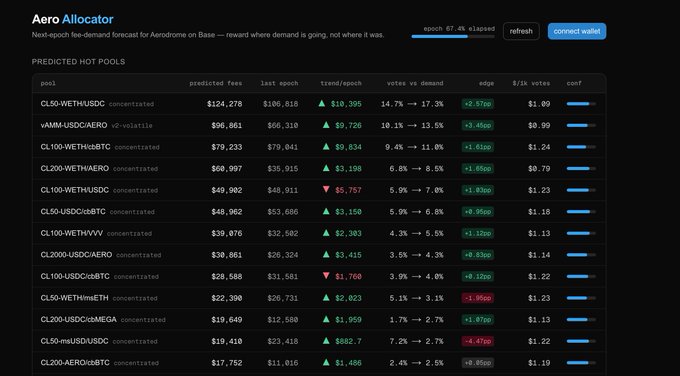Viewport: 680px width, 376px height.
Task: Click the +2.57pp edge badge
Action: (477, 104)
